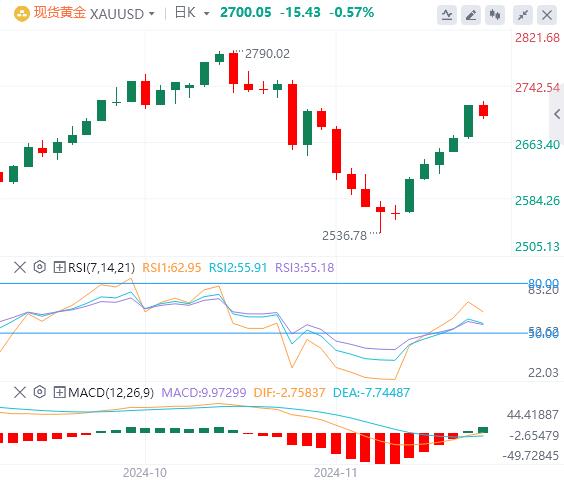Remove the RSI indicator panel

point(20,267)
